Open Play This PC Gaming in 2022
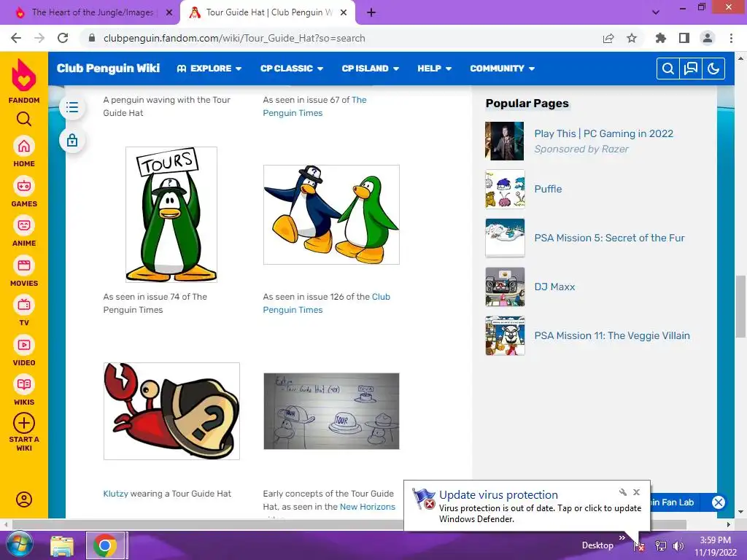Viewport: 747px width, 560px height. (603, 134)
